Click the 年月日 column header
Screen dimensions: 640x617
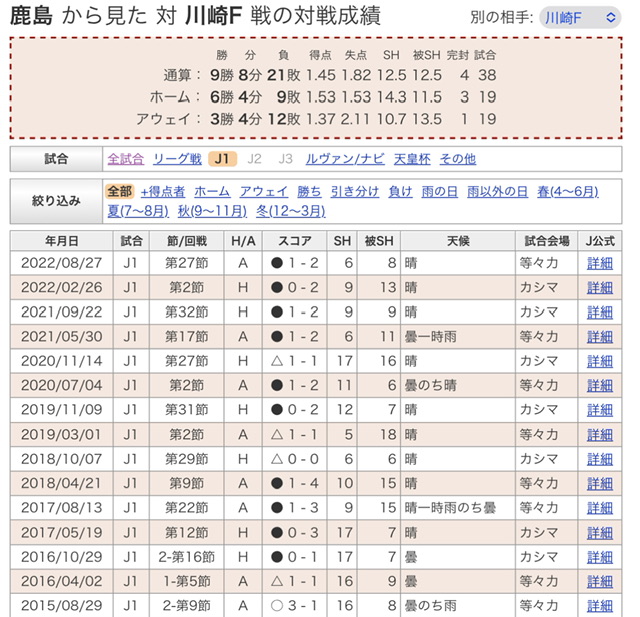[62, 241]
